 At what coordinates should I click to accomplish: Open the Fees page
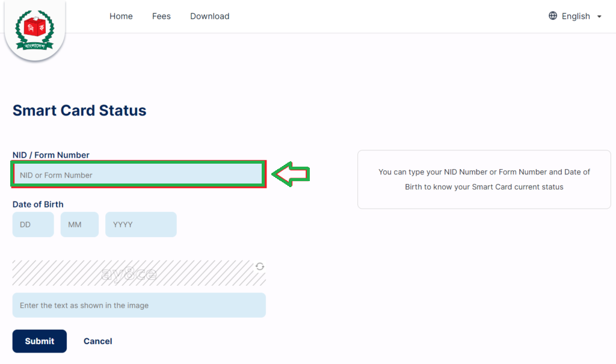click(161, 16)
